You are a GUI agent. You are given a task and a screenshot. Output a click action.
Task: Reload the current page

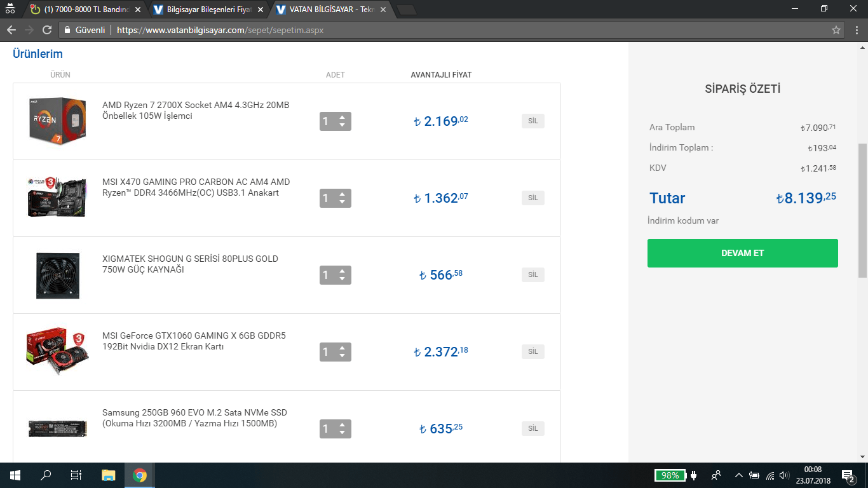(x=47, y=30)
